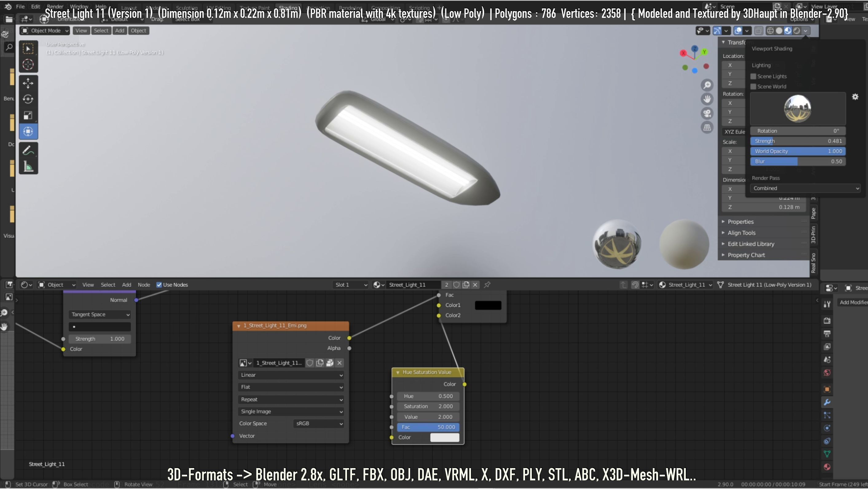The height and width of the screenshot is (489, 868).
Task: Open the Linear interpolation dropdown
Action: click(291, 375)
